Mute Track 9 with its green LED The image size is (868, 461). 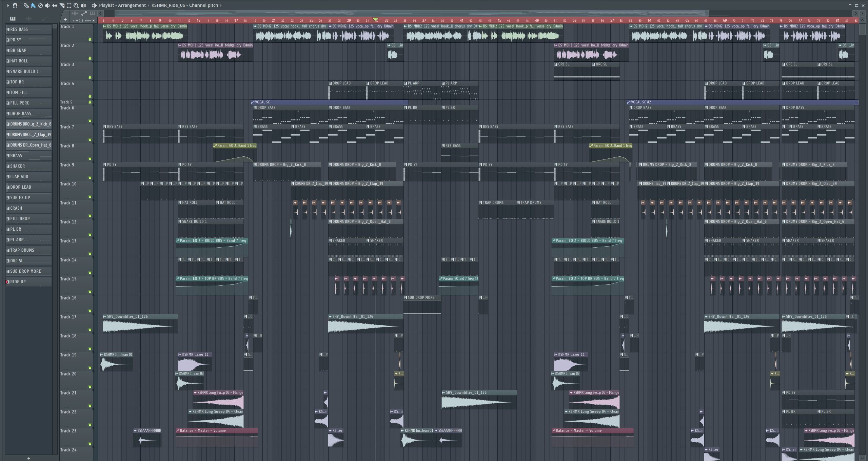pyautogui.click(x=90, y=178)
